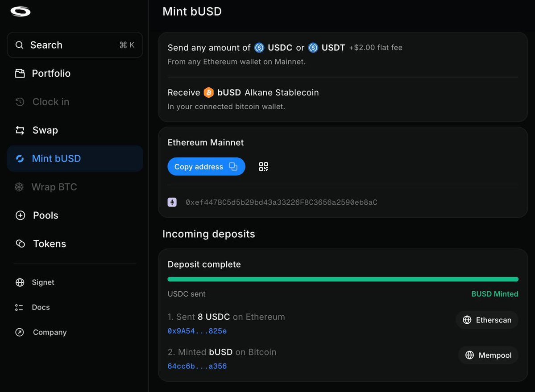This screenshot has width=535, height=392.
Task: Open Pools page
Action: [x=75, y=215]
